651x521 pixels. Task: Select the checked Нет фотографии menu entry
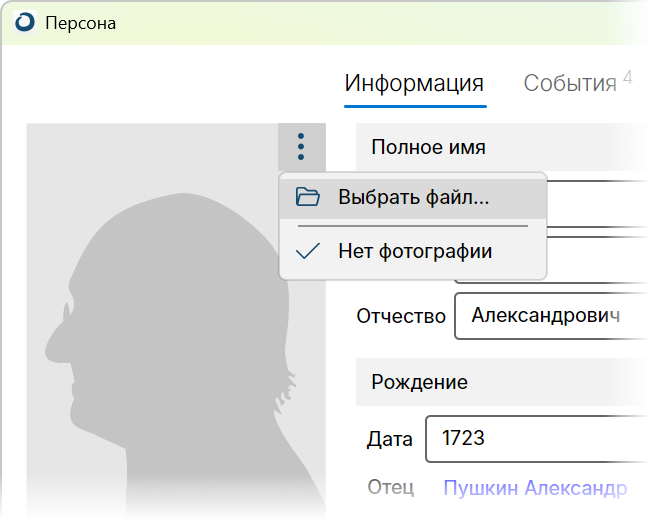click(x=413, y=251)
